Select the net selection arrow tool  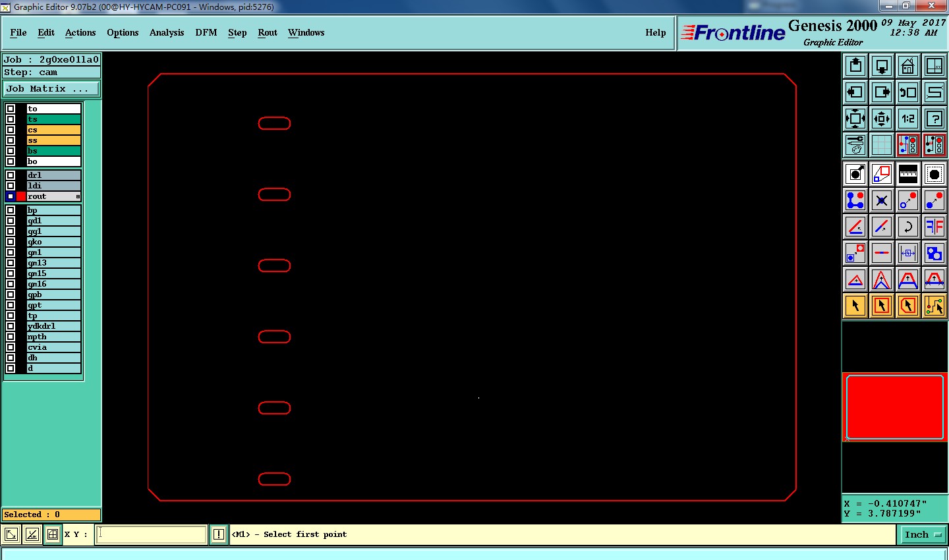point(935,306)
